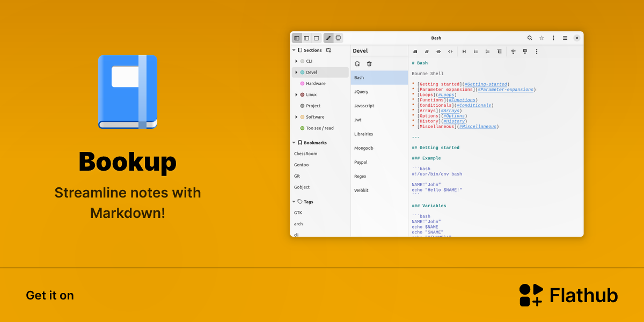Insert a bulleted list
Screen dimensions: 644x322
click(476, 52)
